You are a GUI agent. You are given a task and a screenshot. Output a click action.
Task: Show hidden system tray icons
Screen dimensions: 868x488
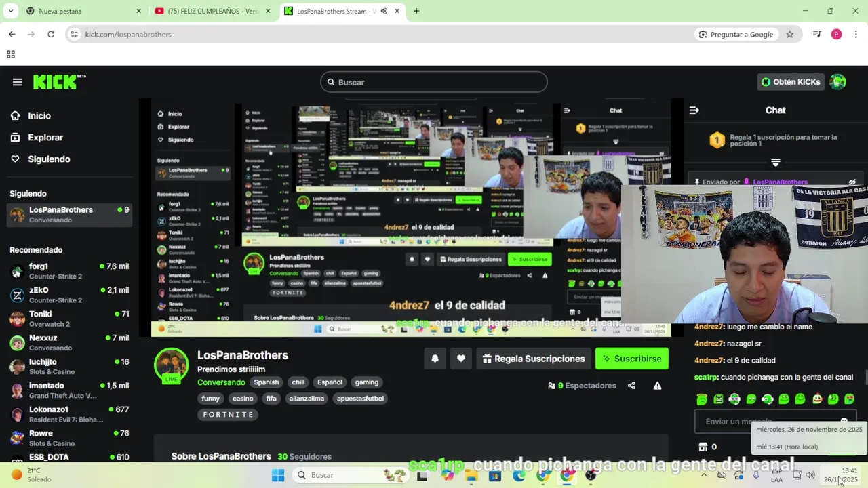(x=704, y=475)
